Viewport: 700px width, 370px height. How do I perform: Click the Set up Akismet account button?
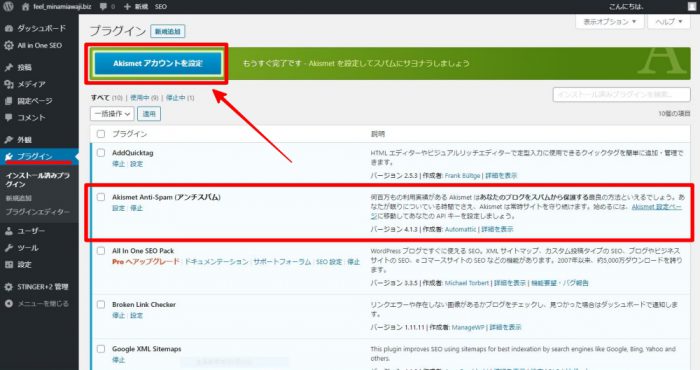coord(158,63)
